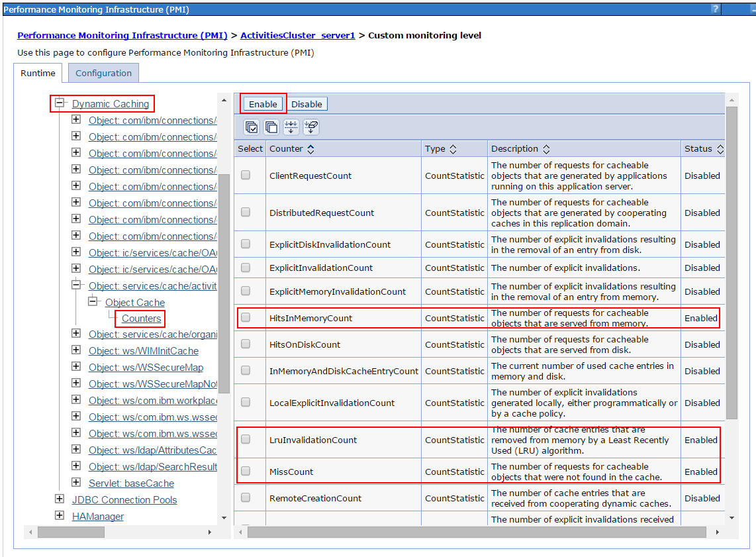This screenshot has width=756, height=557.
Task: Tick the ClientRequestCount checkbox
Action: pos(246,176)
